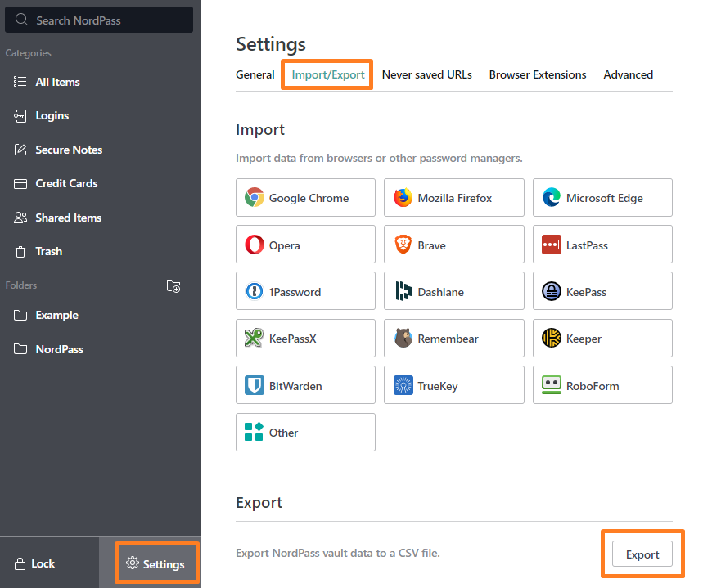Click the Settings gear icon
Image resolution: width=703 pixels, height=588 pixels.
click(x=133, y=563)
